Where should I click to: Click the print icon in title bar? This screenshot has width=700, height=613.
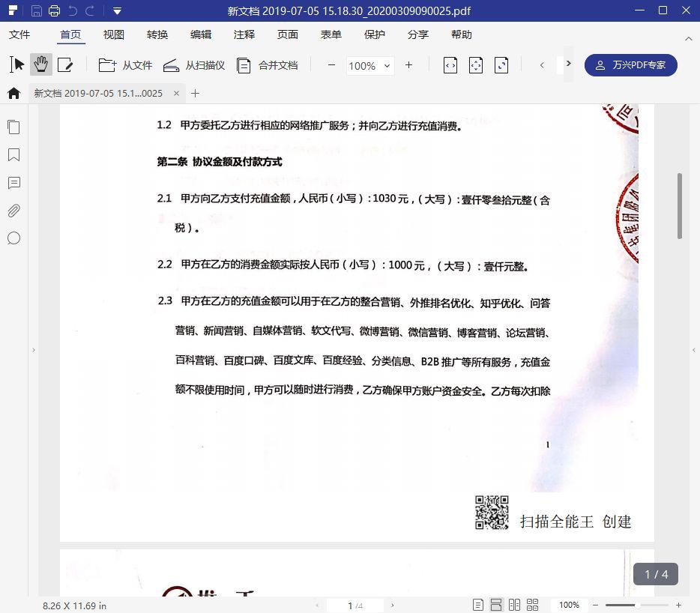coord(55,10)
